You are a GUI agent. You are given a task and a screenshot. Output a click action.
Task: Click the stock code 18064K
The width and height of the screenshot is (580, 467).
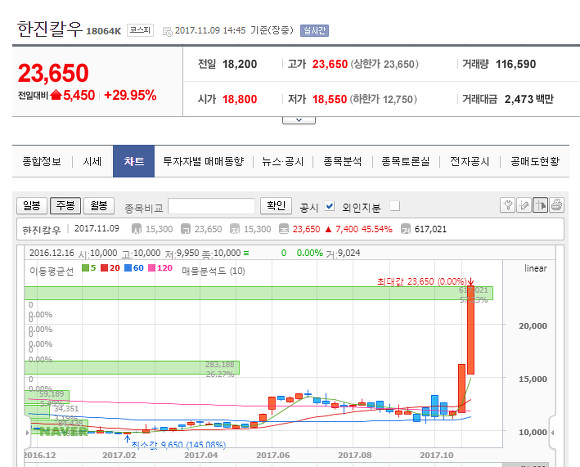104,31
